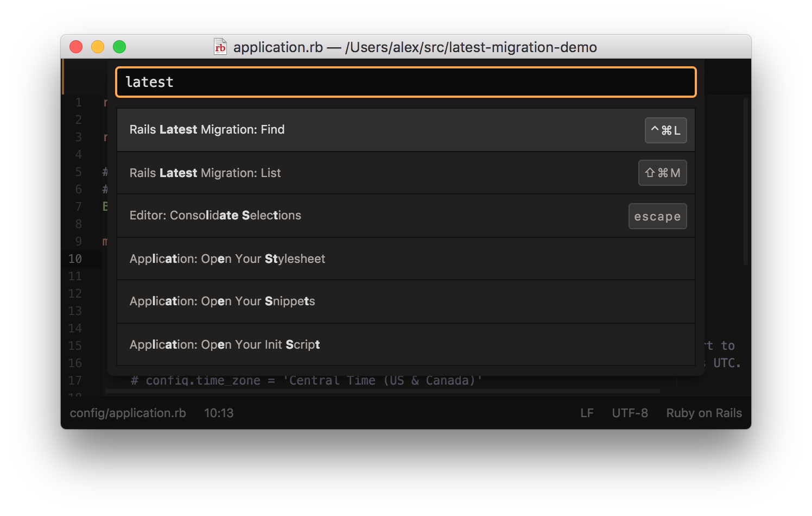Image resolution: width=812 pixels, height=516 pixels.
Task: Choose Application: Open Your Stylesheet
Action: point(406,259)
